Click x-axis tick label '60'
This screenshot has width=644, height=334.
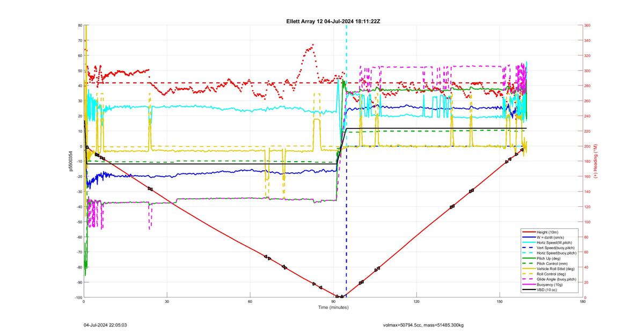pyautogui.click(x=250, y=301)
